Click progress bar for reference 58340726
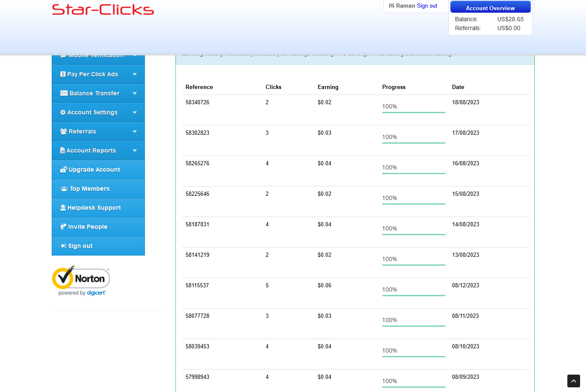Screen dimensions: 586x392 pyautogui.click(x=414, y=112)
